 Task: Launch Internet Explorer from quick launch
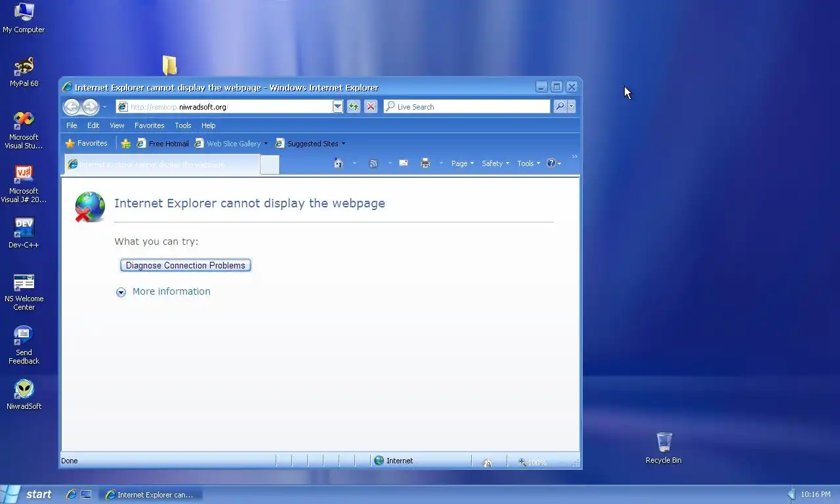72,495
